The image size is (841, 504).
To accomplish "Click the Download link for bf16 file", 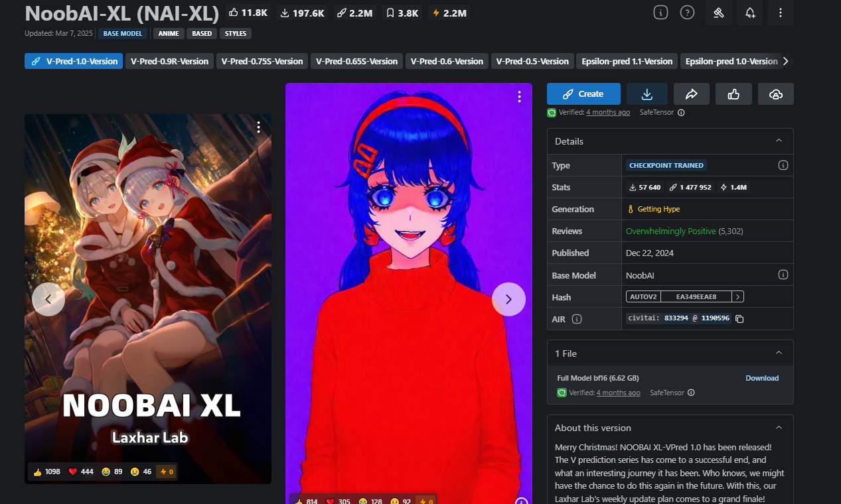I will click(762, 378).
